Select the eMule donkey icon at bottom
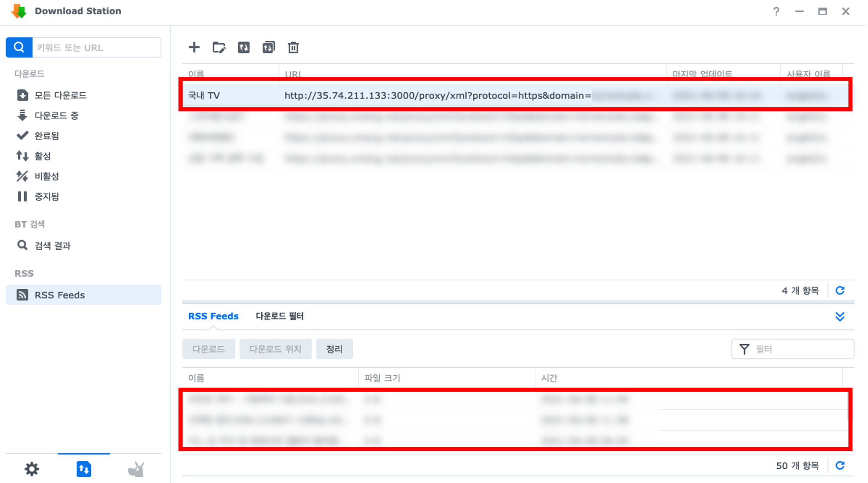868x483 pixels. coord(136,469)
